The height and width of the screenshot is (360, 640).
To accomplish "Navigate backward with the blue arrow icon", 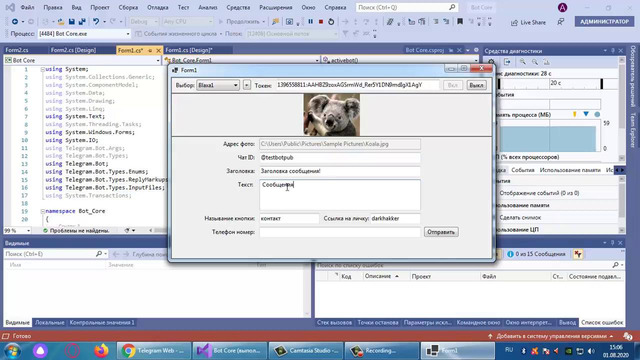I will (x=15, y=22).
